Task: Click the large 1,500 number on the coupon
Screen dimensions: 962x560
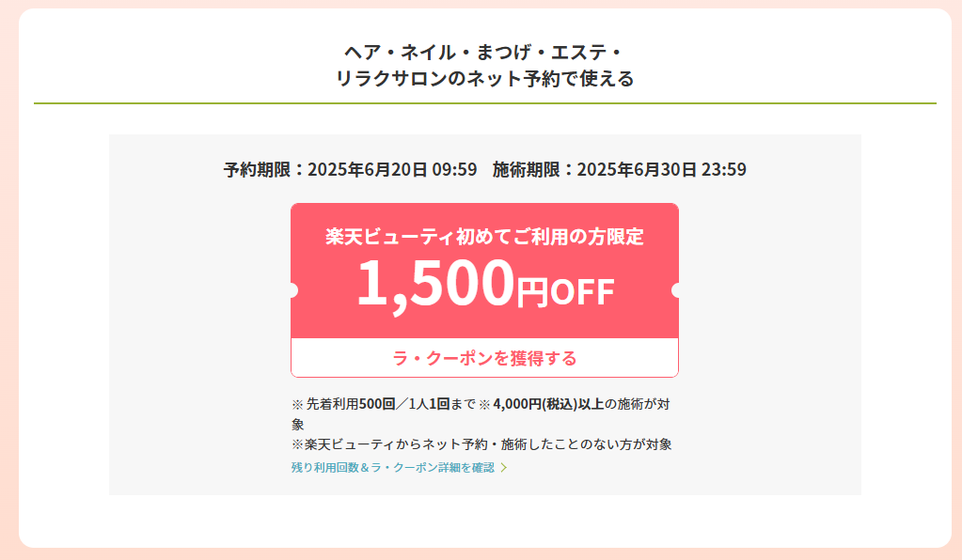Action: (435, 283)
